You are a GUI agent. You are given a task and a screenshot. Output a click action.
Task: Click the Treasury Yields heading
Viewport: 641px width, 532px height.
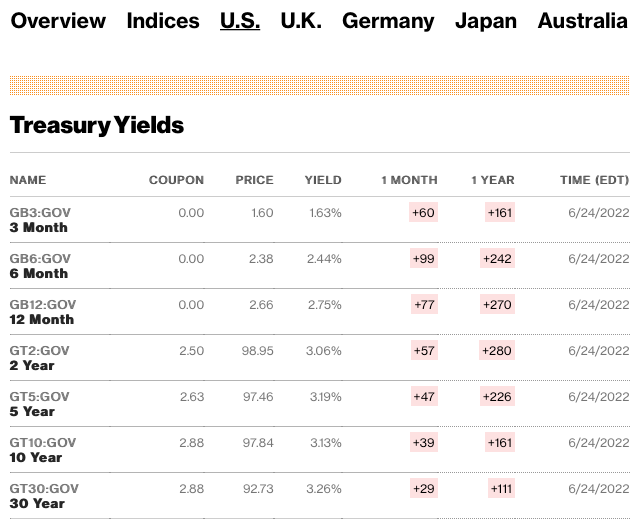97,125
